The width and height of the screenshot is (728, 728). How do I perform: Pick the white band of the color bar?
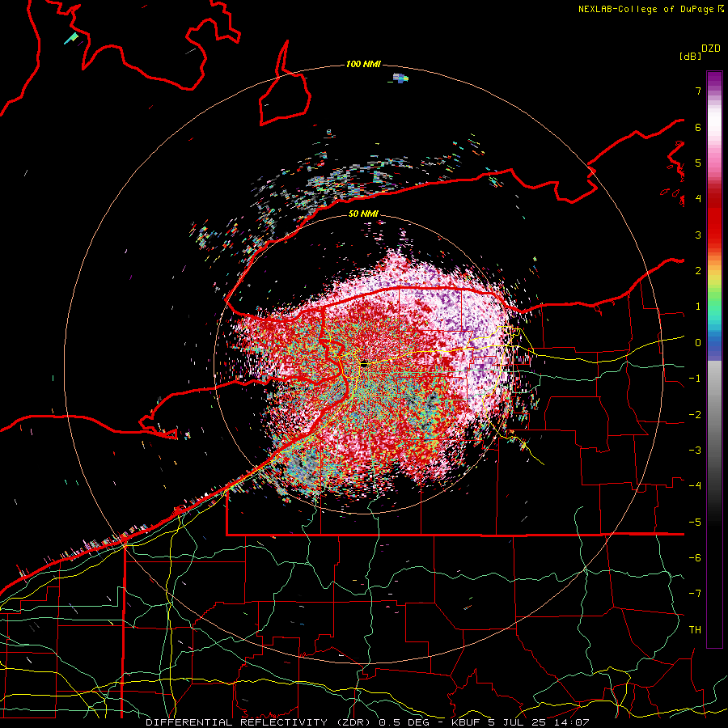pos(714,120)
